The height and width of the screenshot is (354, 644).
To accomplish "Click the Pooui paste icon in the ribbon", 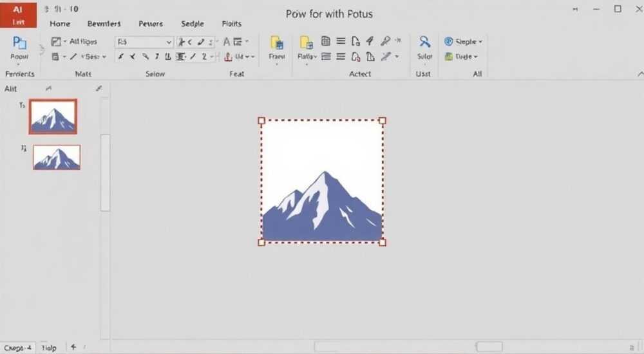I will point(19,42).
